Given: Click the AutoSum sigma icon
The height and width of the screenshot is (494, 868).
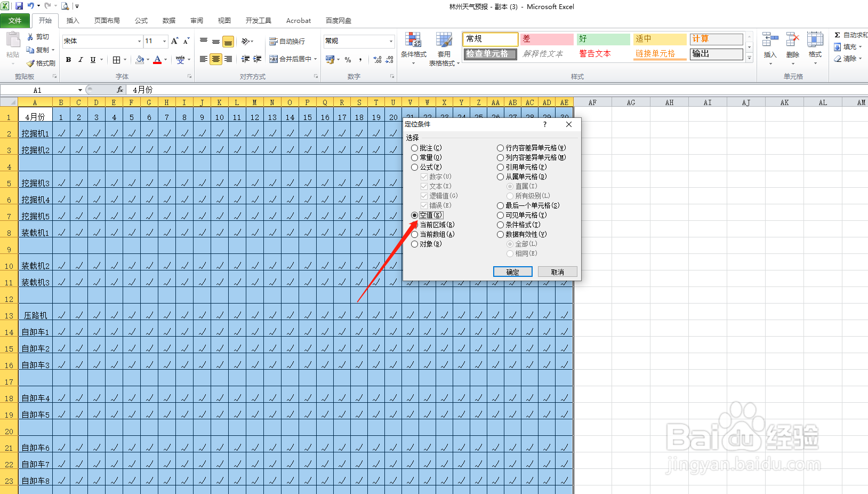Looking at the screenshot, I should pos(838,35).
